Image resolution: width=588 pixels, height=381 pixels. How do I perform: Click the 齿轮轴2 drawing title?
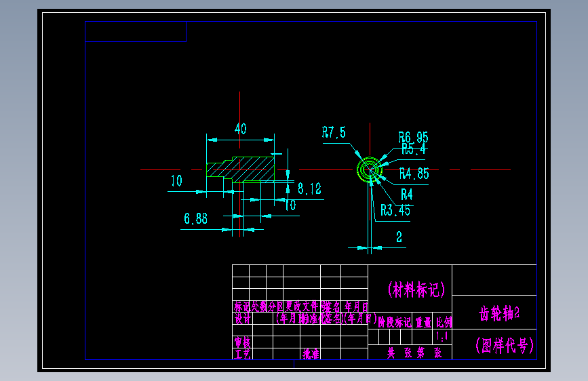click(499, 313)
